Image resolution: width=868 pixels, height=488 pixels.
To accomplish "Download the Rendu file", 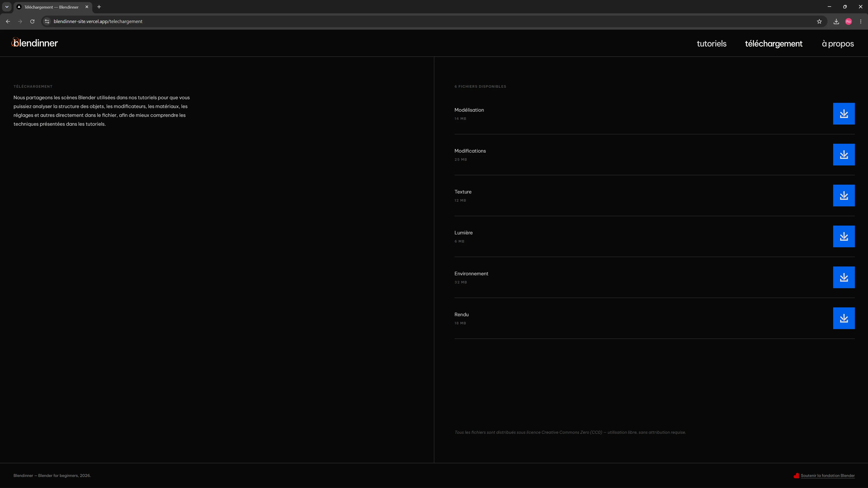I will (844, 318).
